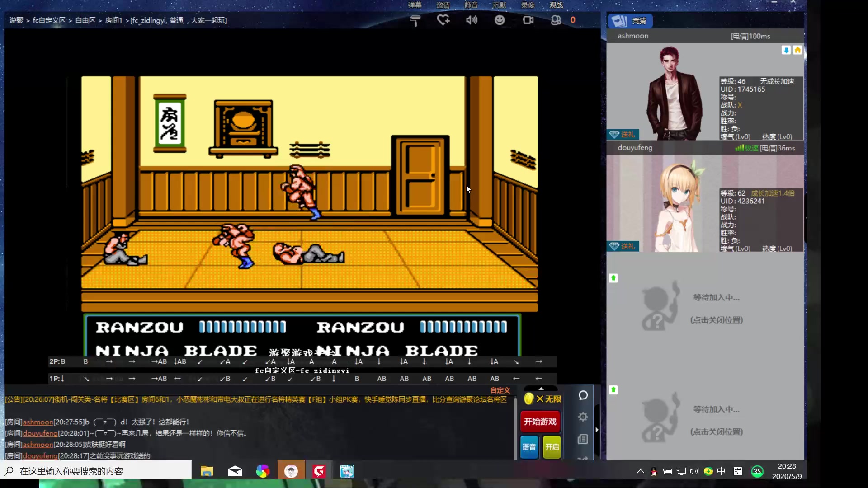Click the network monitor tray icon
868x488 pixels.
point(681,471)
